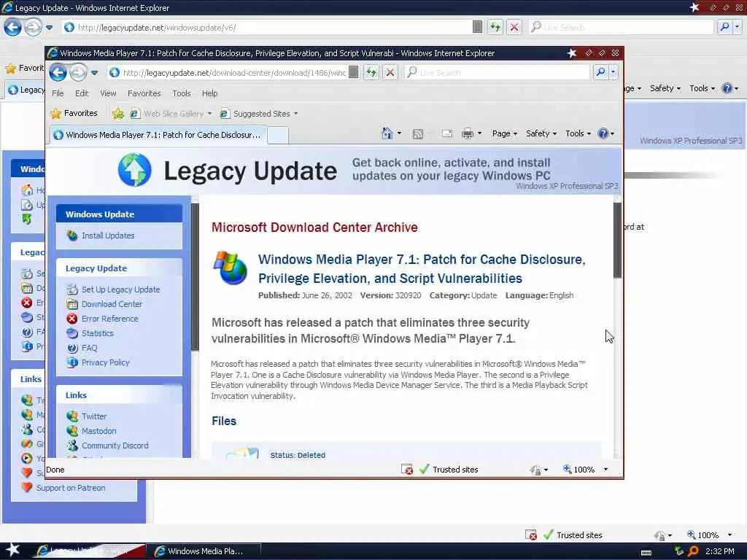Expand Web Slice Gallery dropdown
The width and height of the screenshot is (747, 560).
pos(209,114)
